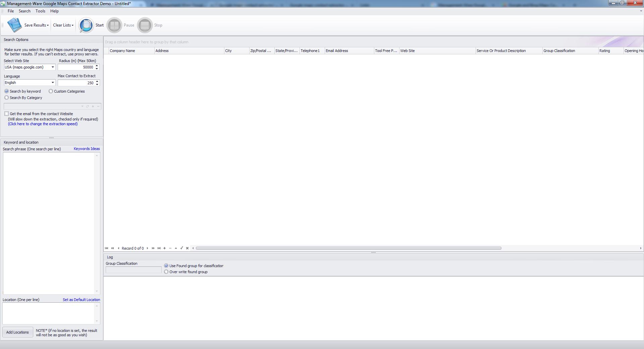Click inside the Location text box
Viewport: 644px width, 349px height.
[49, 313]
